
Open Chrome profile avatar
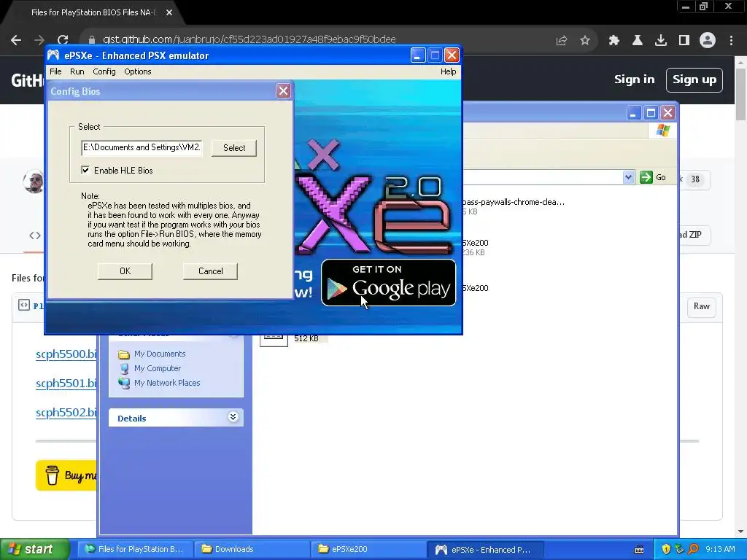(708, 41)
